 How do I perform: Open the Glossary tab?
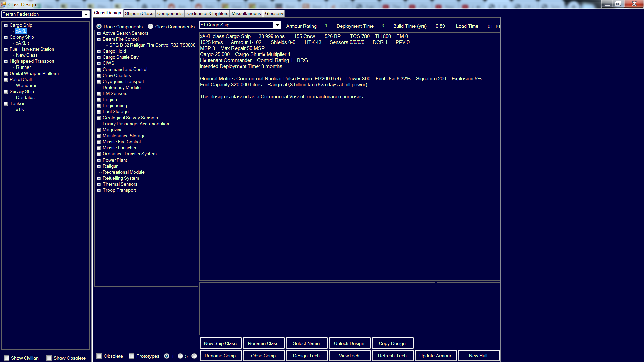click(274, 14)
